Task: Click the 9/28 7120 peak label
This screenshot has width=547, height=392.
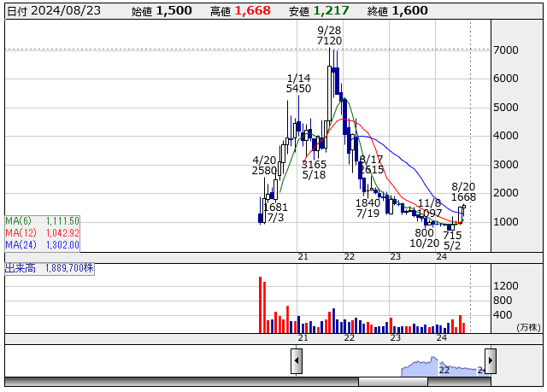Action: click(x=329, y=35)
